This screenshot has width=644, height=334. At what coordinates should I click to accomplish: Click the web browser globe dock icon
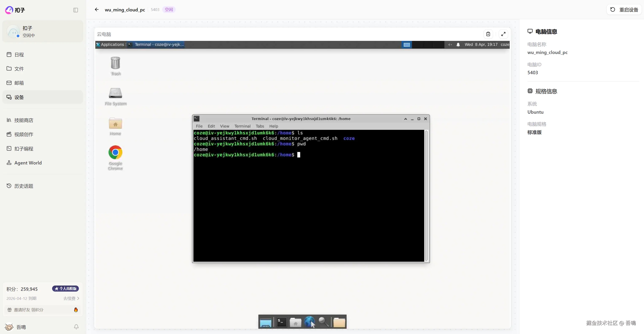click(x=309, y=322)
